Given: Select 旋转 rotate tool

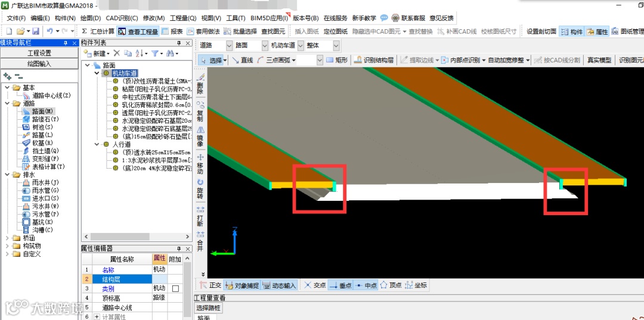Looking at the screenshot, I should pyautogui.click(x=200, y=189).
